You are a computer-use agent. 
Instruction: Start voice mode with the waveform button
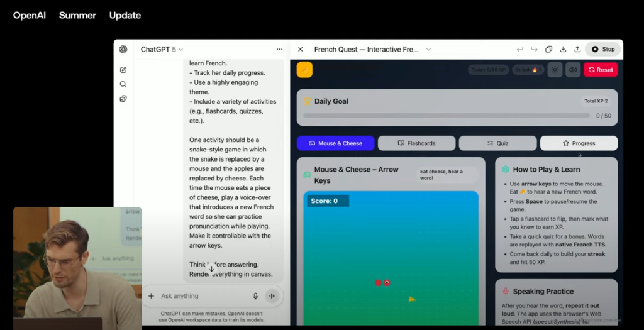pos(272,296)
